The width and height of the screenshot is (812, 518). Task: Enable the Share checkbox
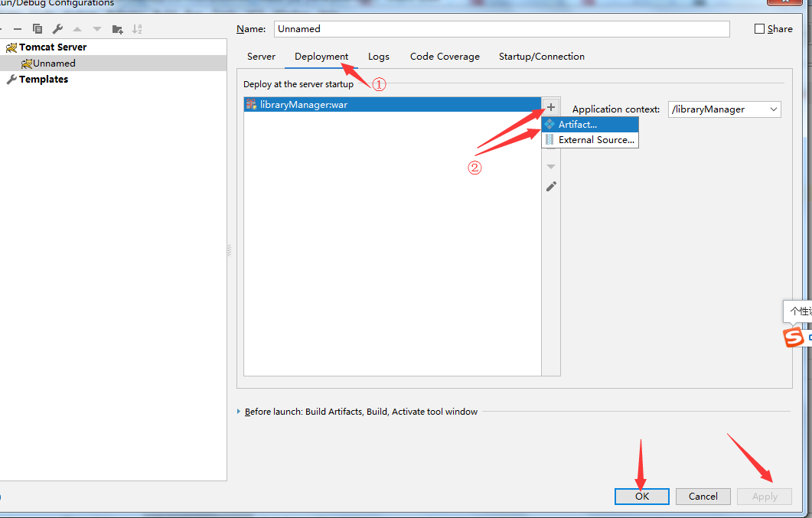coord(759,29)
